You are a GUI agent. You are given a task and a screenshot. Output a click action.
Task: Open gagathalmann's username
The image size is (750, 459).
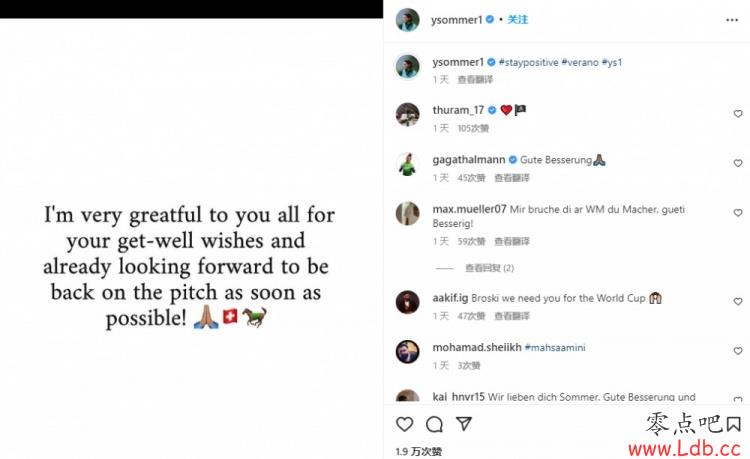pos(469,160)
